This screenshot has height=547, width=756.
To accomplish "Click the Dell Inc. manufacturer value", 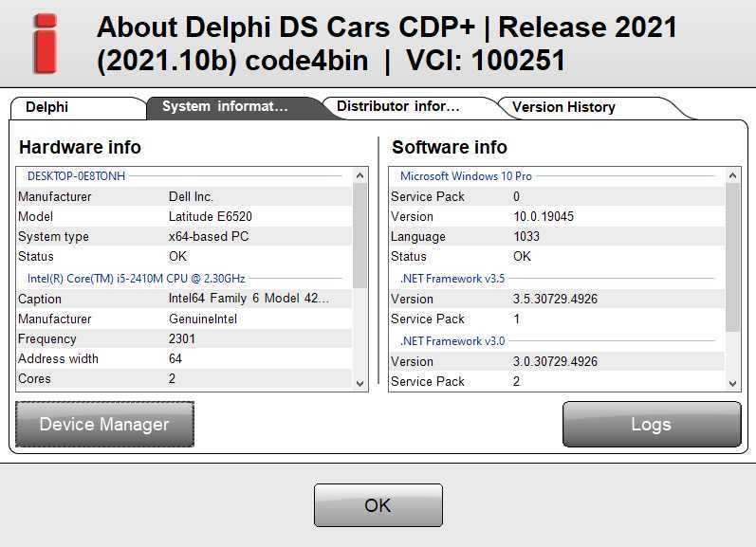I will point(191,196).
